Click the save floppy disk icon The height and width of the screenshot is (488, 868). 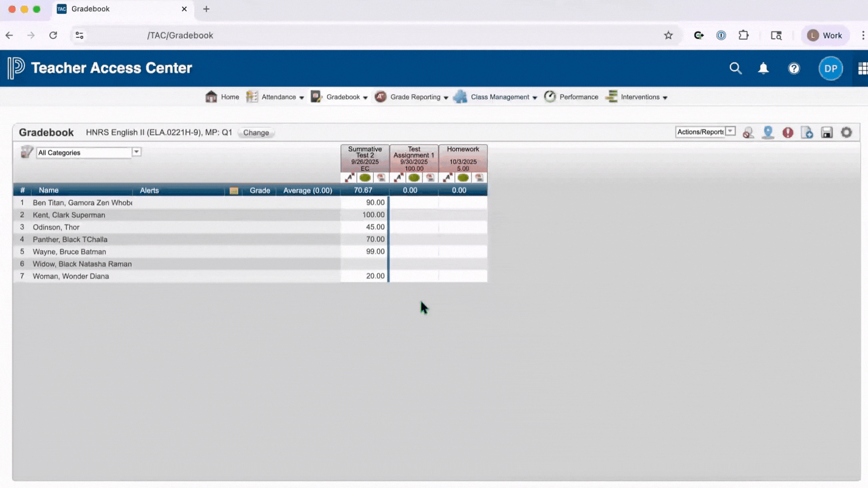pyautogui.click(x=827, y=132)
